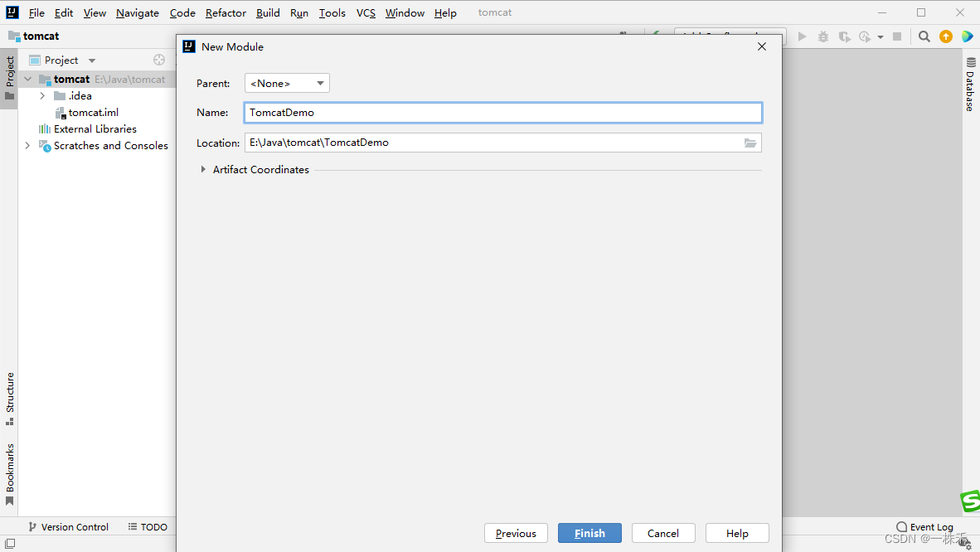Click the Run button in toolbar
980x552 pixels.
802,37
